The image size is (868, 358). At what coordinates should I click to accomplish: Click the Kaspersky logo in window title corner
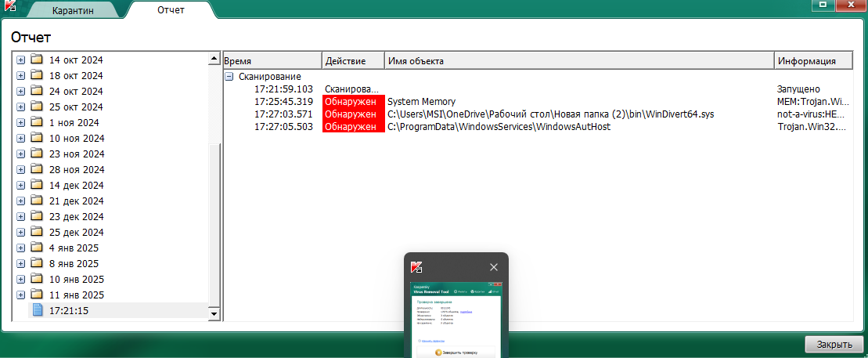point(9,6)
